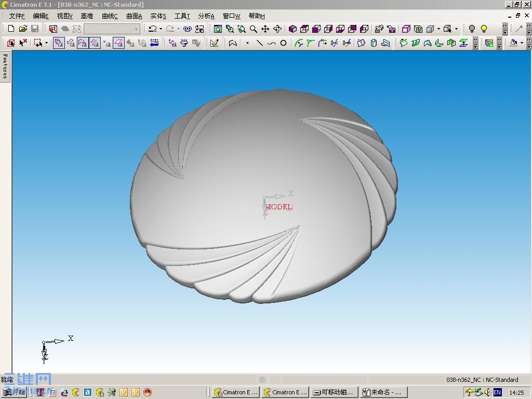
Task: Click the red cube icon beside the Save icon
Action: tap(53, 29)
